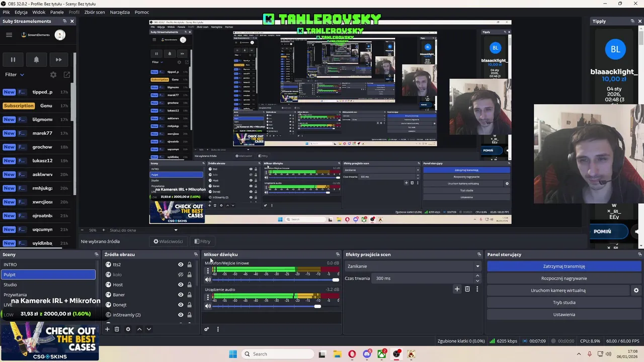The image size is (644, 362).
Task: Move the source down in the list
Action: tap(148, 329)
